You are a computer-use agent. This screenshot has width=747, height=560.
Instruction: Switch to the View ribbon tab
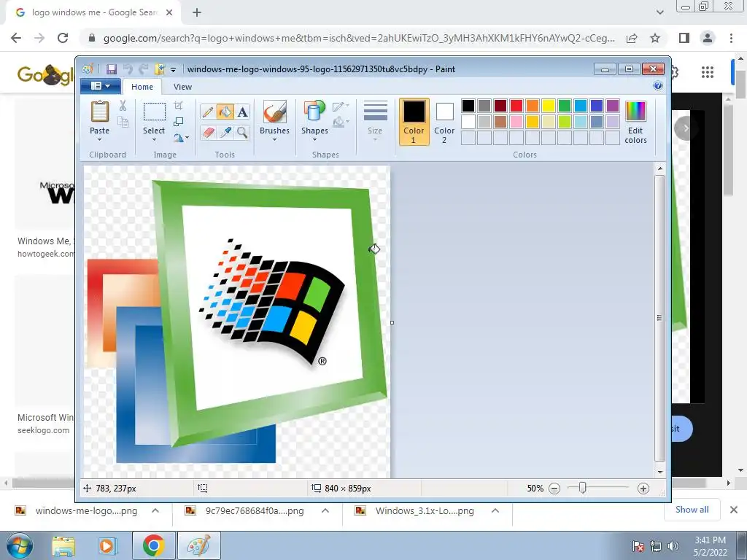coord(182,87)
